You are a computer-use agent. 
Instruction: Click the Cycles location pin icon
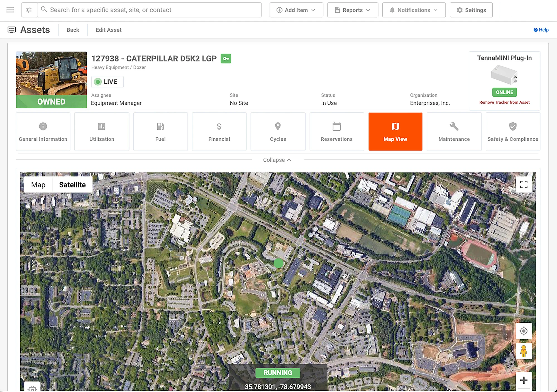click(x=278, y=126)
